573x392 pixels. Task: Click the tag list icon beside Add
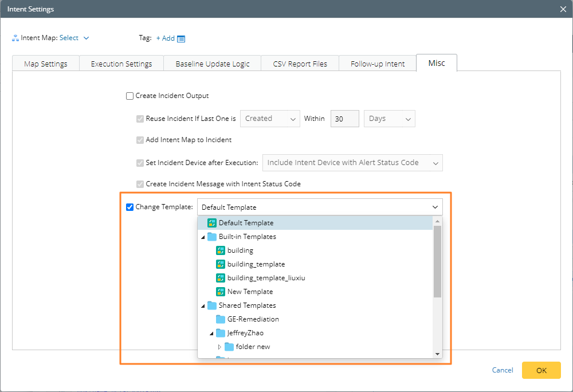coord(181,38)
